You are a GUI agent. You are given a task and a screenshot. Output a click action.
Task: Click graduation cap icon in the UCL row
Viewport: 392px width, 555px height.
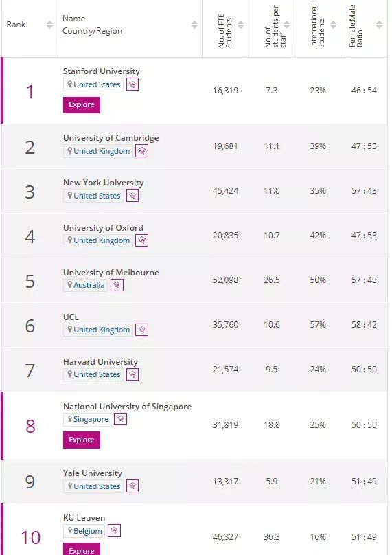click(142, 330)
